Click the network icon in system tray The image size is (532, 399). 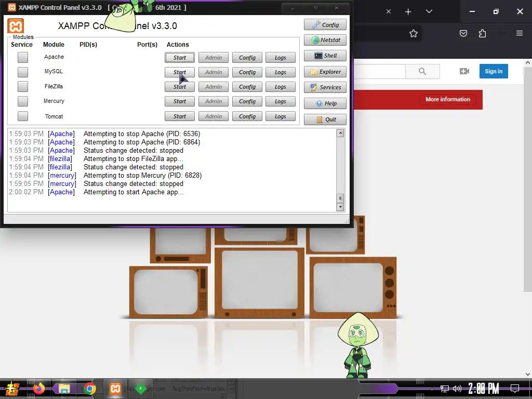tap(445, 389)
